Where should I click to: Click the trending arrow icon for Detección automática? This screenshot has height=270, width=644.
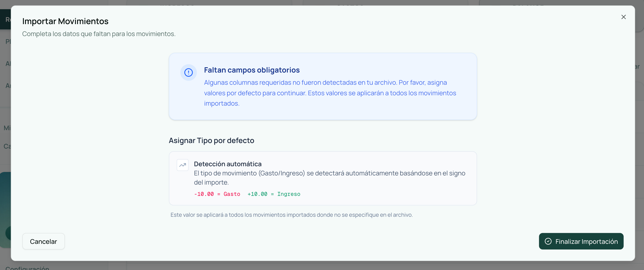[183, 165]
